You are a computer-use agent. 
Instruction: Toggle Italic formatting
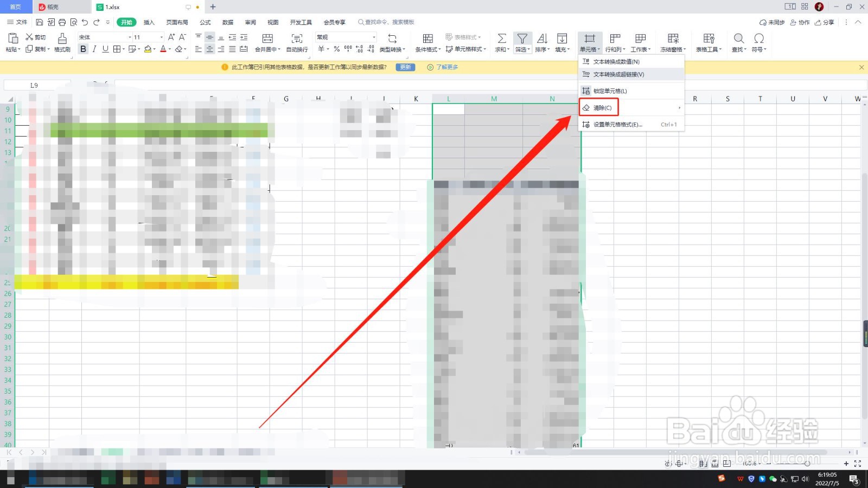[x=94, y=49]
